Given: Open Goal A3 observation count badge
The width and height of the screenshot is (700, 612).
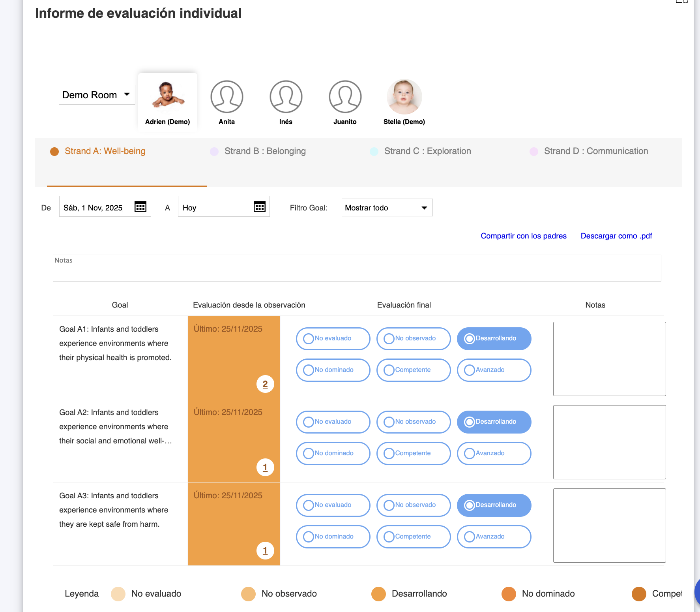Looking at the screenshot, I should click(265, 550).
